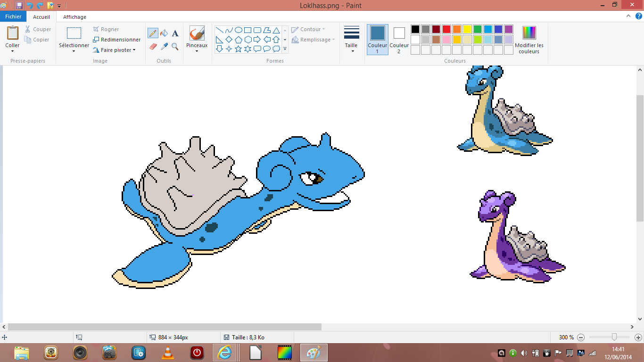Activate the Color picker eyedropper tool

[x=164, y=46]
